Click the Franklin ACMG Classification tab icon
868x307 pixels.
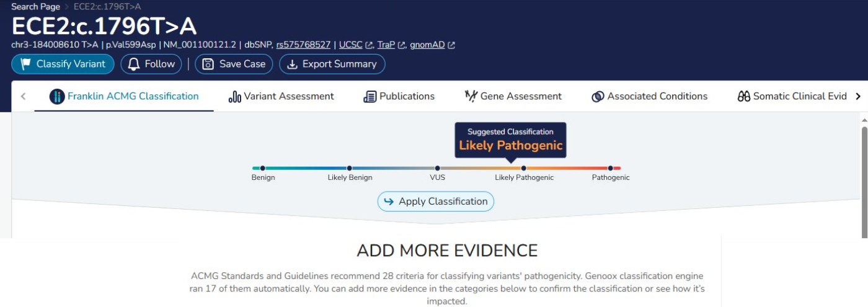click(57, 96)
